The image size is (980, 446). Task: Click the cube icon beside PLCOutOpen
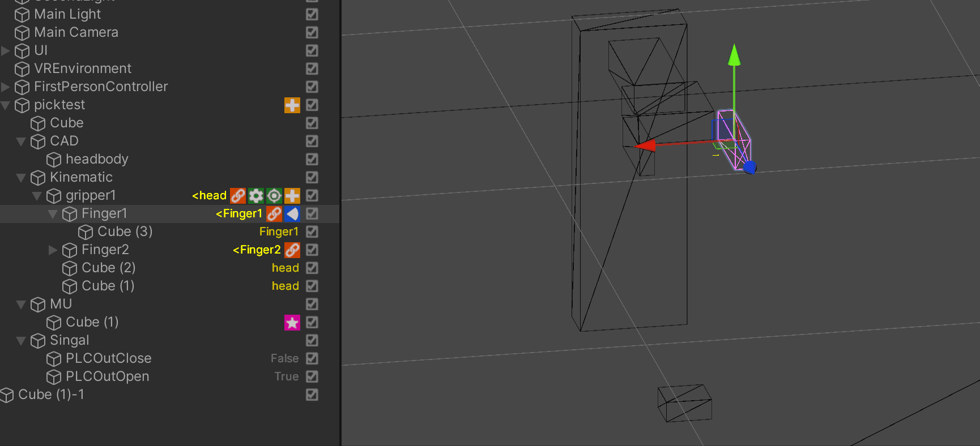point(54,377)
